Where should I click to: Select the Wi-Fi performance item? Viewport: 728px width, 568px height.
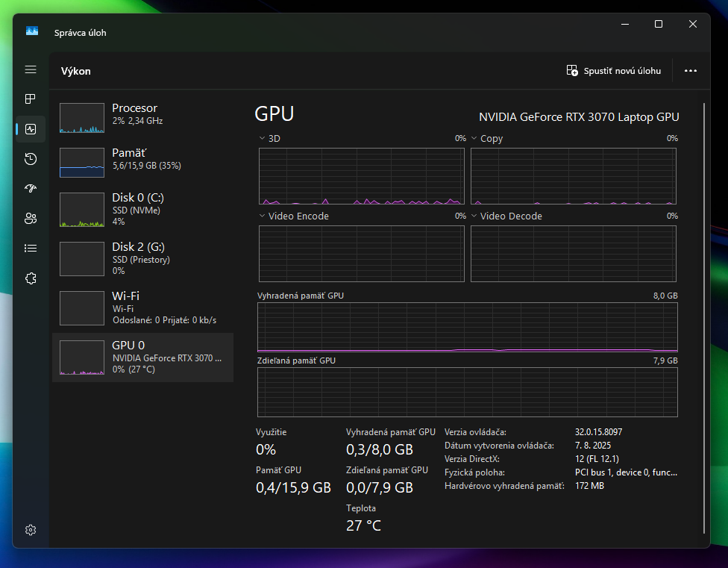[x=142, y=307]
